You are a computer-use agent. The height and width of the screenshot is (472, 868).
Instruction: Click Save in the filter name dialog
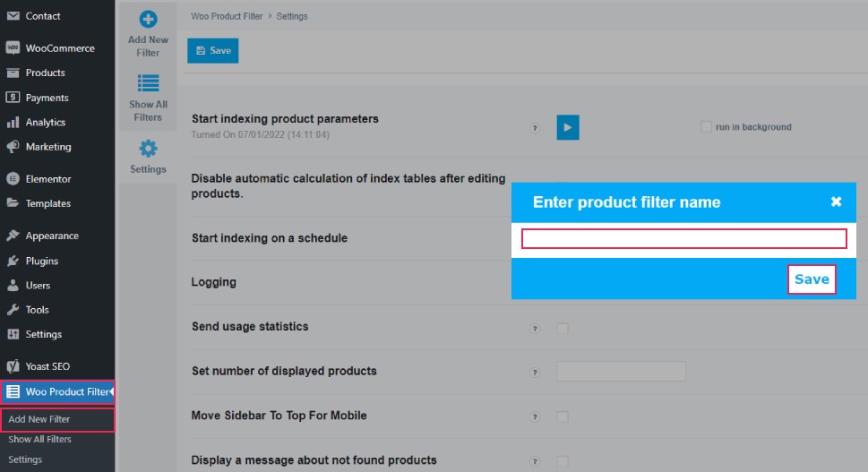coord(812,279)
